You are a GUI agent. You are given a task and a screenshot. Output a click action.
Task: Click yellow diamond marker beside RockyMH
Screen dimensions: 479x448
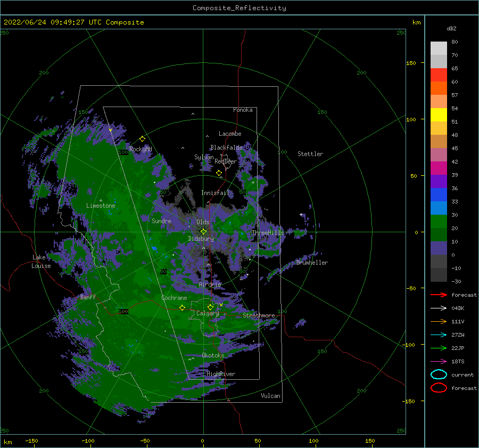point(142,139)
